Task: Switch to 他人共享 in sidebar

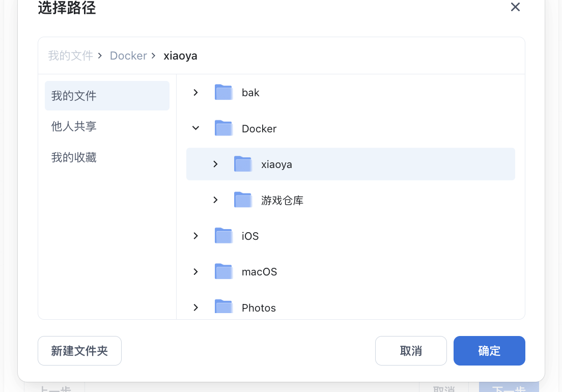Action: [74, 126]
